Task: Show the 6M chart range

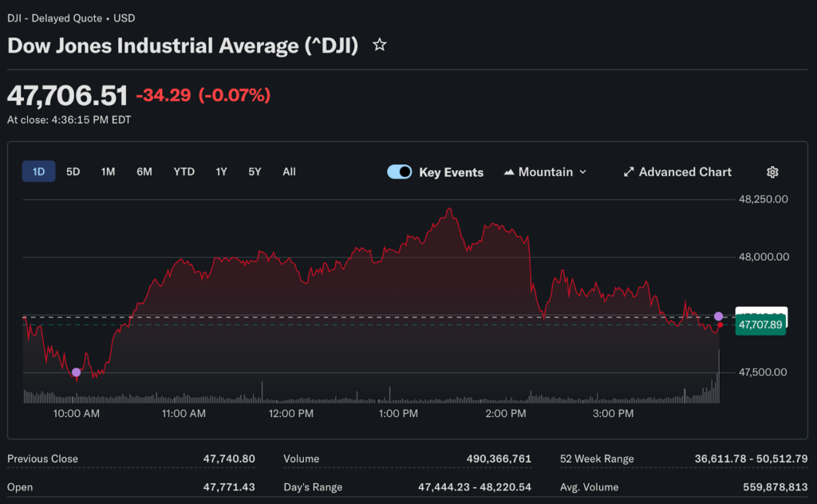Action: 144,171
